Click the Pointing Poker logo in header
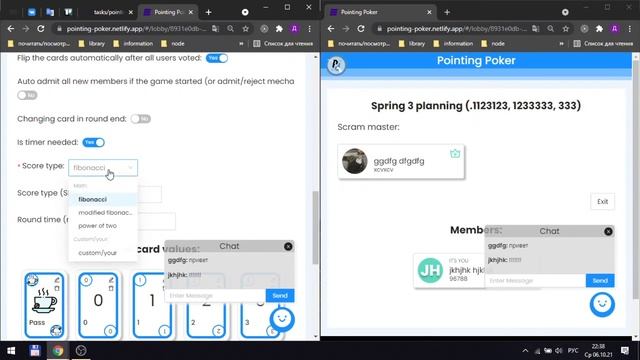The image size is (640, 360). (336, 64)
